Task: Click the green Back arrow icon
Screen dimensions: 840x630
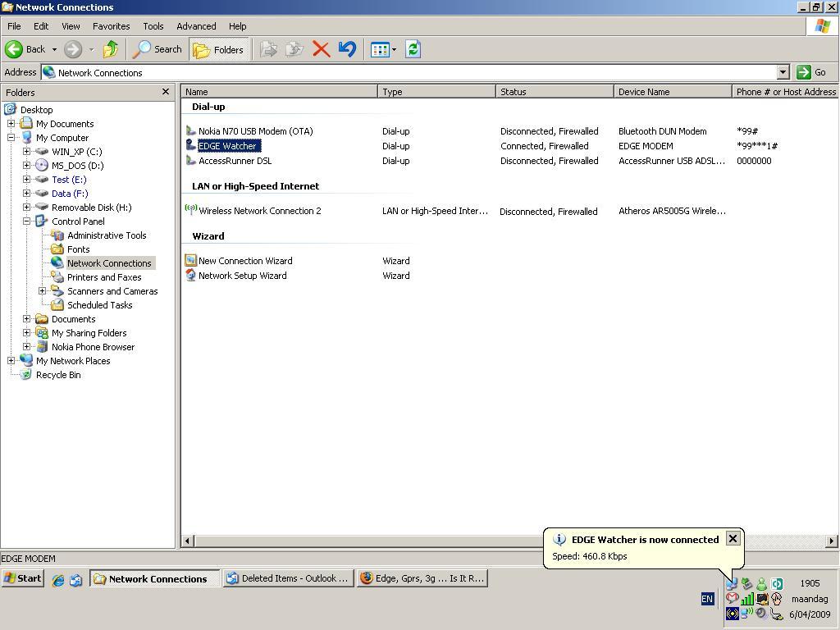Action: [x=14, y=49]
